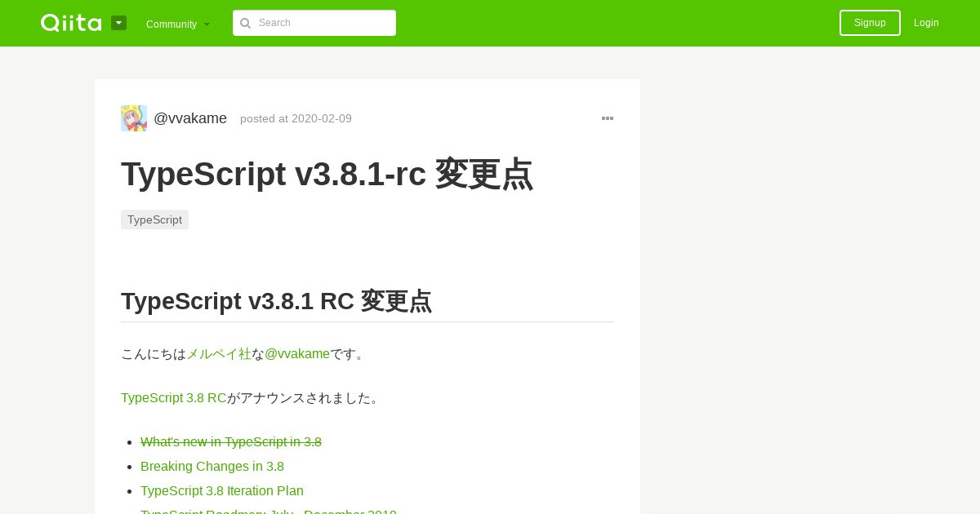The width and height of the screenshot is (980, 514).
Task: Click the article title TypeScript v3.8.1-rc 変更点
Action: (327, 174)
